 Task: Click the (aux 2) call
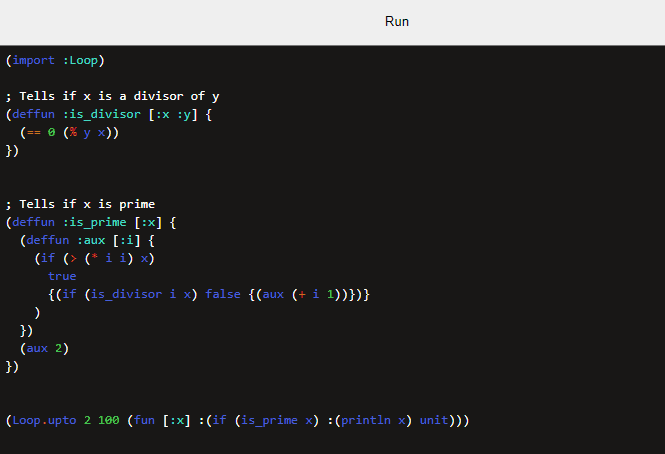point(44,348)
